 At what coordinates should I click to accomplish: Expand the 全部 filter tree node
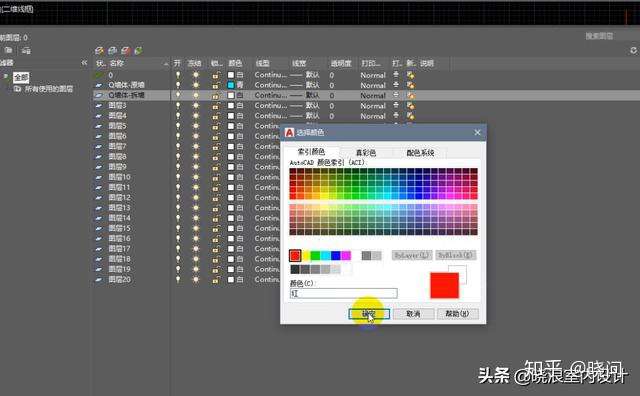click(6, 76)
